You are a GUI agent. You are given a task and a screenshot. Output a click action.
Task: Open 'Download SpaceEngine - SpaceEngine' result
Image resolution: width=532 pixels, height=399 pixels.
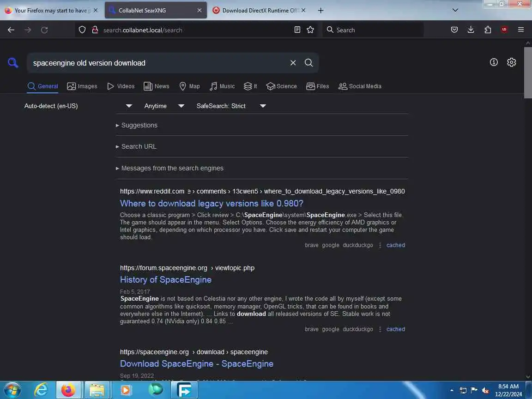pos(196,363)
